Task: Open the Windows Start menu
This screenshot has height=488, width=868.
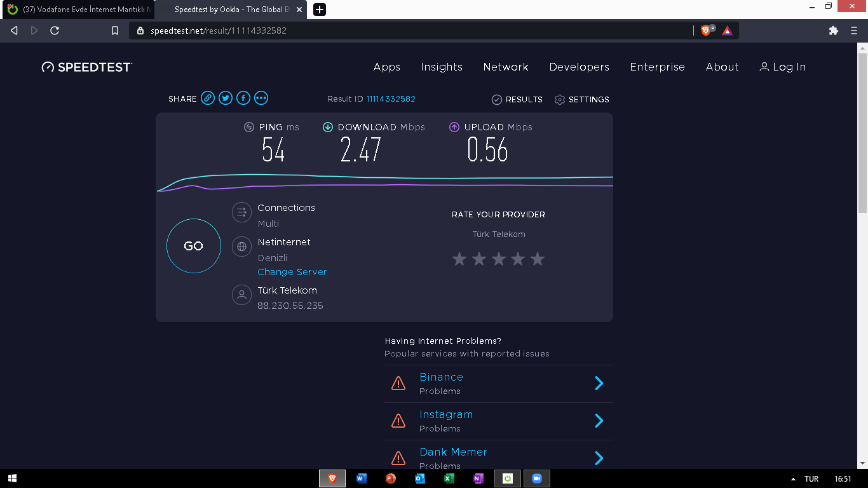Action: point(12,478)
